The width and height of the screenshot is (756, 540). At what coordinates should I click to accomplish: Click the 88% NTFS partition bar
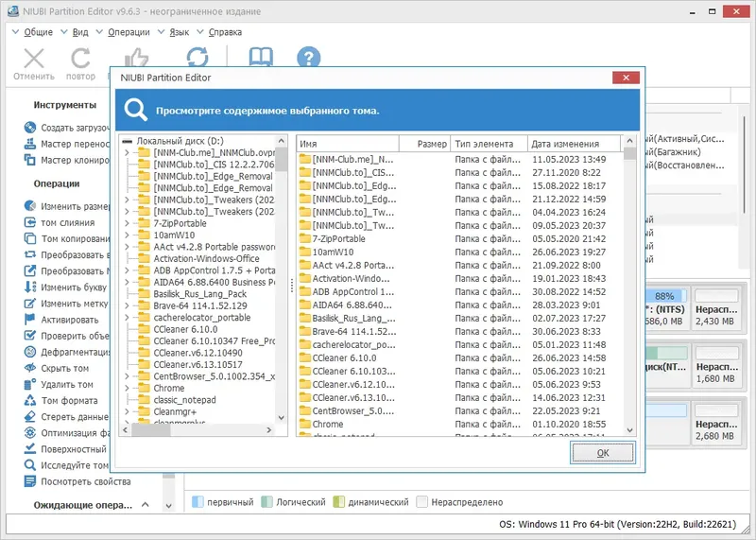(666, 296)
